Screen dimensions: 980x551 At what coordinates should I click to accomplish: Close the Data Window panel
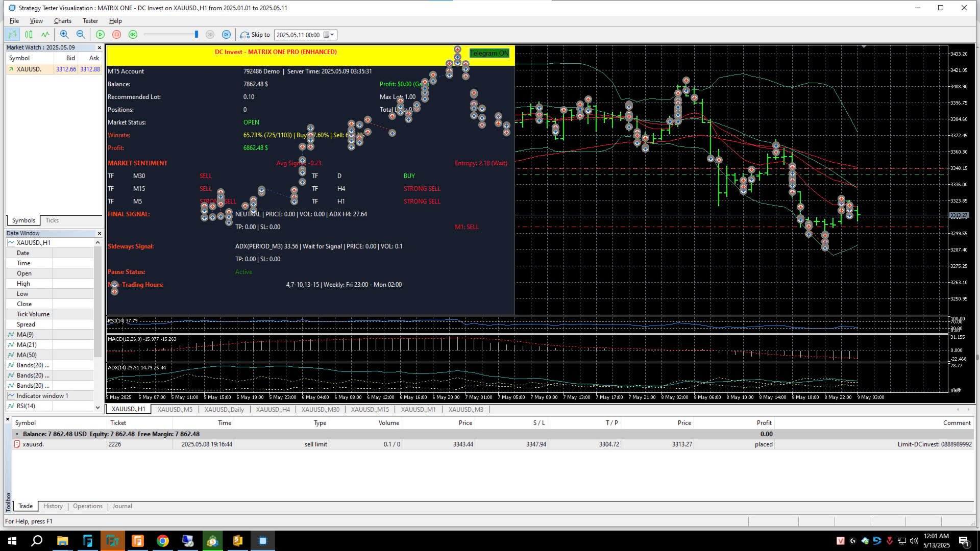(99, 233)
